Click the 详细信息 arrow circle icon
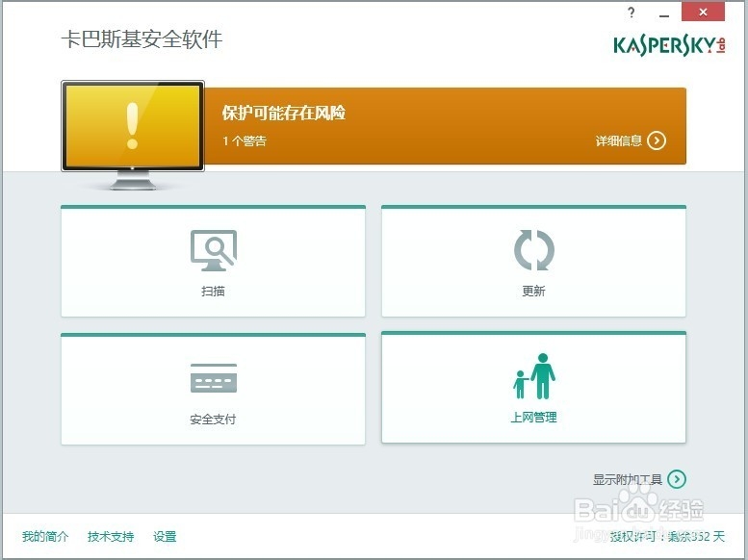The image size is (748, 560). [x=657, y=140]
